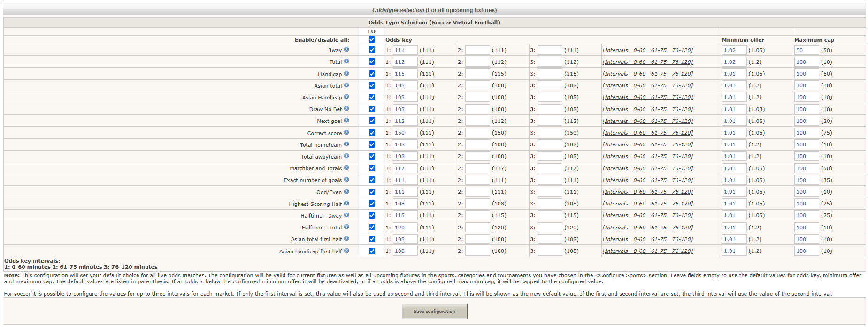The width and height of the screenshot is (868, 327).
Task: Click the info icon next to 3way
Action: (x=346, y=50)
